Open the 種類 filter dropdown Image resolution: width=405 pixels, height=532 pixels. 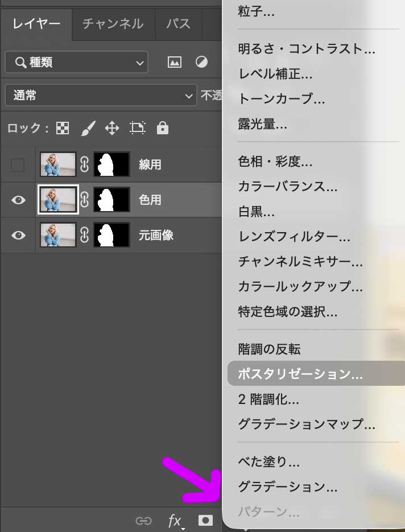[77, 62]
